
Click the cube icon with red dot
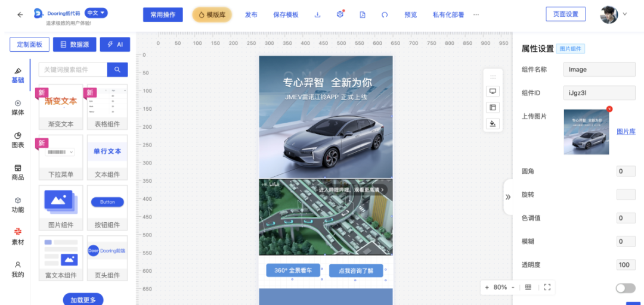pyautogui.click(x=340, y=14)
